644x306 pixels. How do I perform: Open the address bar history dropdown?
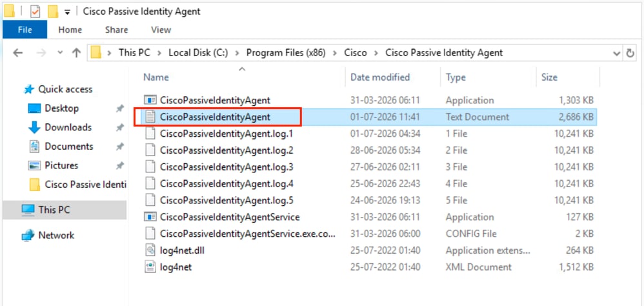click(616, 53)
